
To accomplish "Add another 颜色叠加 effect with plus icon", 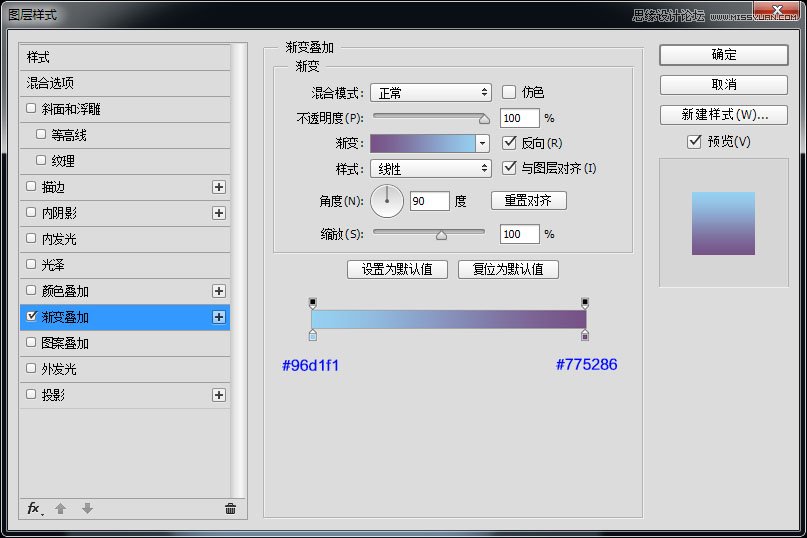I will pos(219,291).
